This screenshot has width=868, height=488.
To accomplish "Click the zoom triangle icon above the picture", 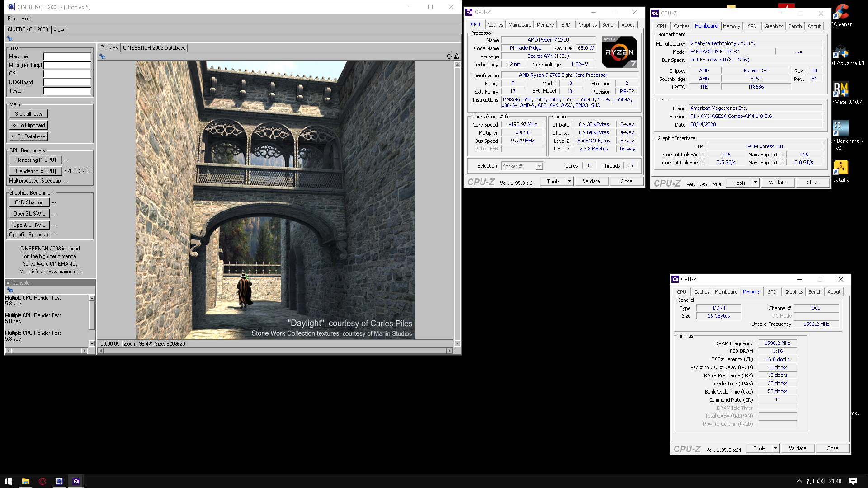I will tap(457, 56).
